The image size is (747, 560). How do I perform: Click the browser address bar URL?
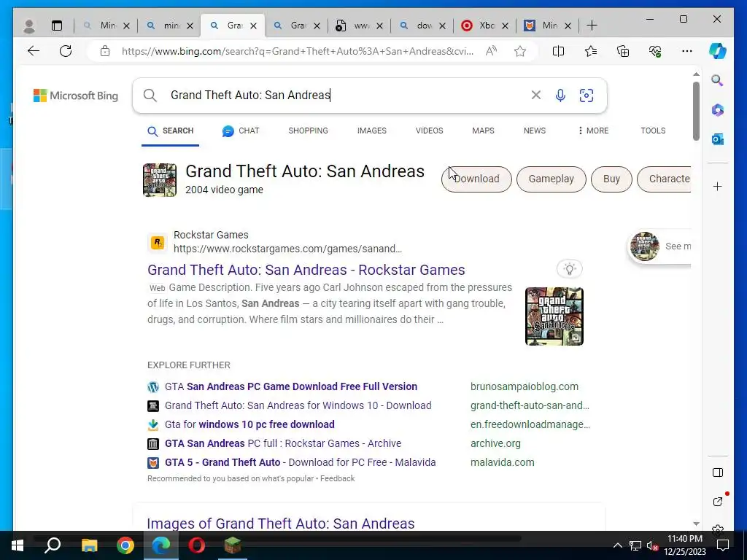298,51
